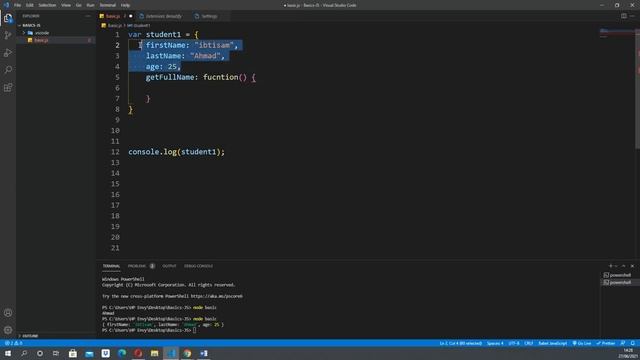Screen dimensions: 640x360
Task: Click Spaces: 4 indentation setting
Action: (495, 343)
